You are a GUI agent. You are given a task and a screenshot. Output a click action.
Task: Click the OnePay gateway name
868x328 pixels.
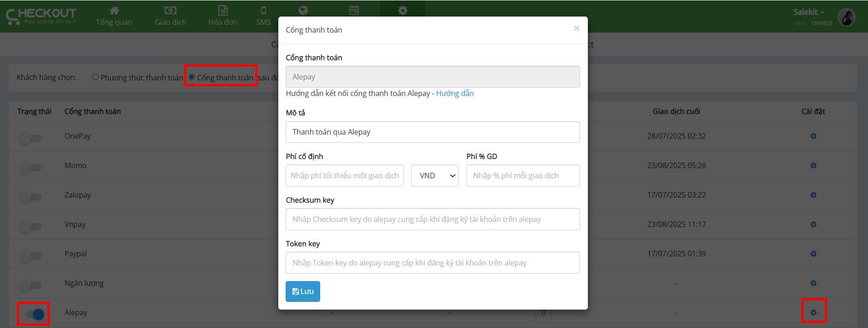[x=78, y=136]
